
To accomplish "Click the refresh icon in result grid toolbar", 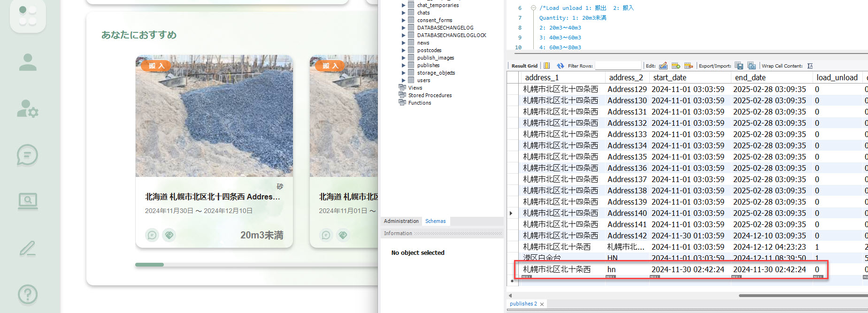I will coord(560,66).
